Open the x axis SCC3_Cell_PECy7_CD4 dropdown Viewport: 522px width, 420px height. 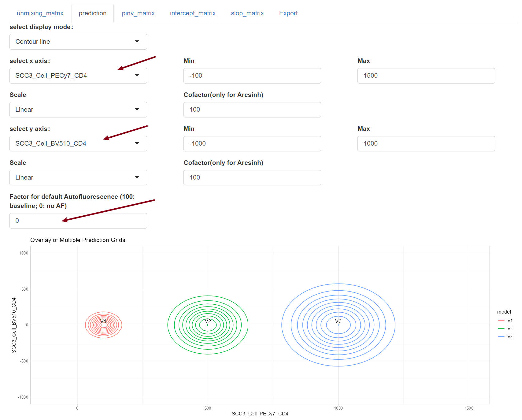tap(78, 76)
